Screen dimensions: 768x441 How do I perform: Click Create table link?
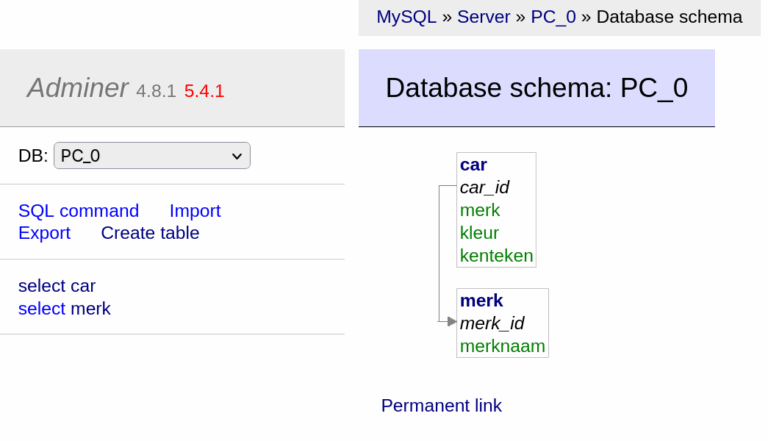tap(150, 233)
